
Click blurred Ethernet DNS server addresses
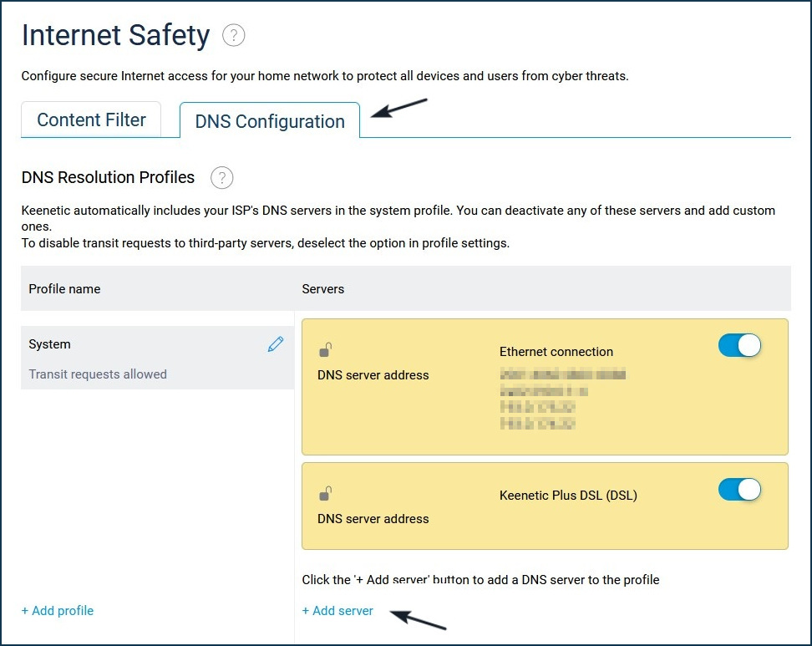pyautogui.click(x=563, y=399)
